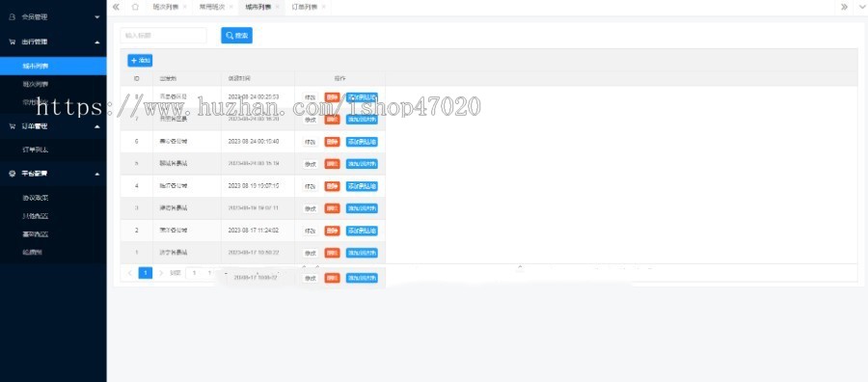Edit row with ID 4

310,186
